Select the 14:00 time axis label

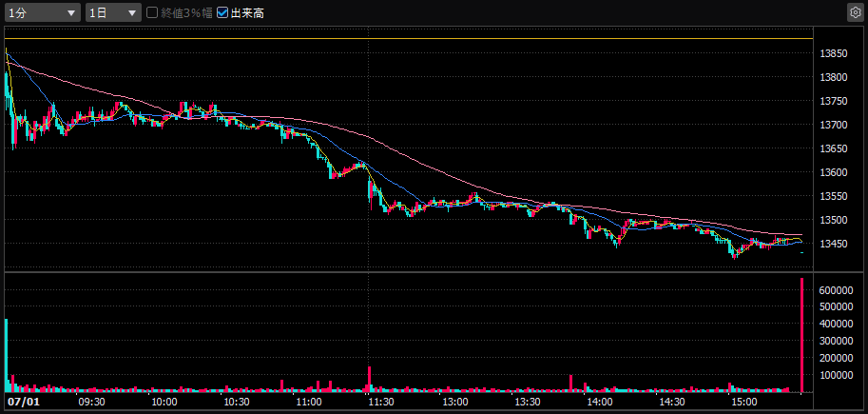click(600, 401)
